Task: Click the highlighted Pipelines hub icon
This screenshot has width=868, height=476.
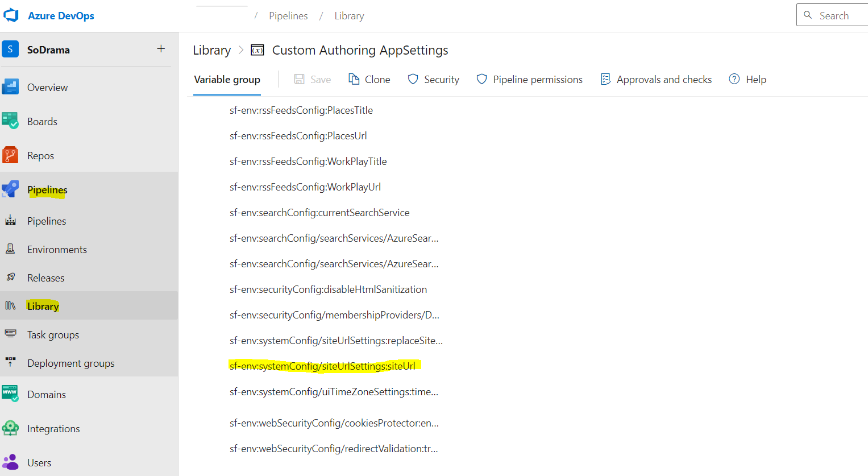Action: 10,189
